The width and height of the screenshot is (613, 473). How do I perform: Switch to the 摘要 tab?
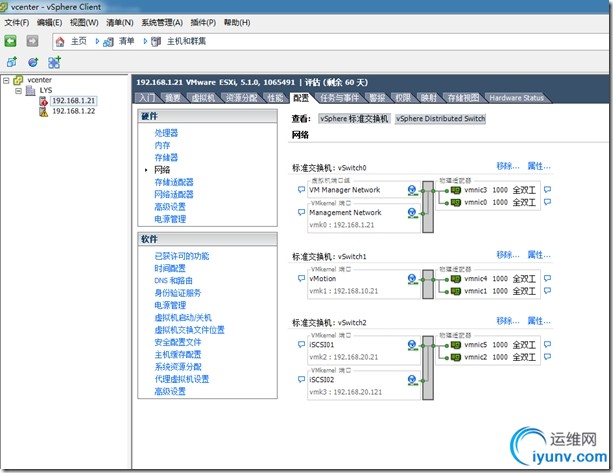173,98
